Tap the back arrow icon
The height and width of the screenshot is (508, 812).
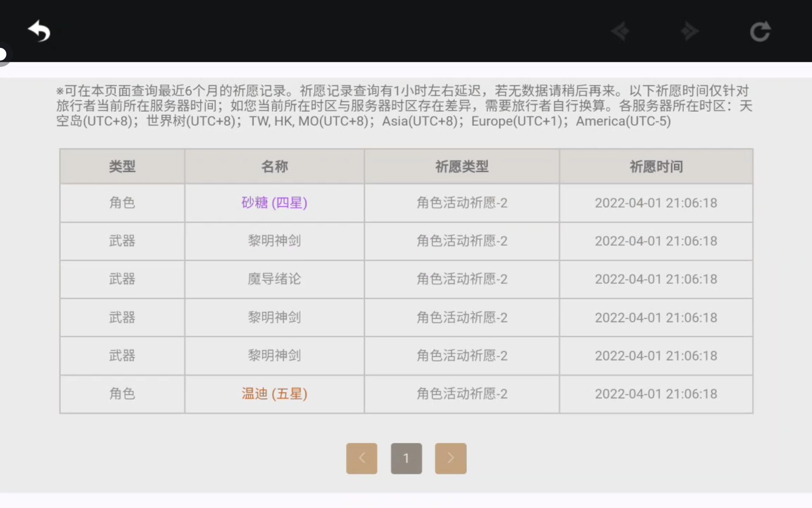click(39, 31)
